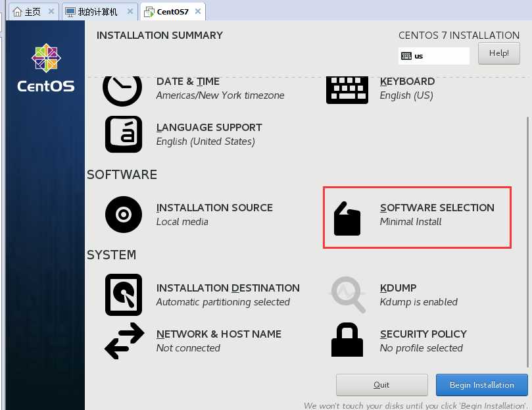Click 'No profile selected' text
Image resolution: width=532 pixels, height=410 pixels.
tap(421, 348)
